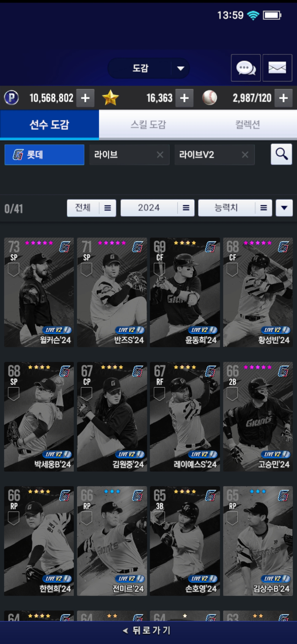This screenshot has height=644, width=297.
Task: Tap the gold star currency icon
Action: [110, 98]
